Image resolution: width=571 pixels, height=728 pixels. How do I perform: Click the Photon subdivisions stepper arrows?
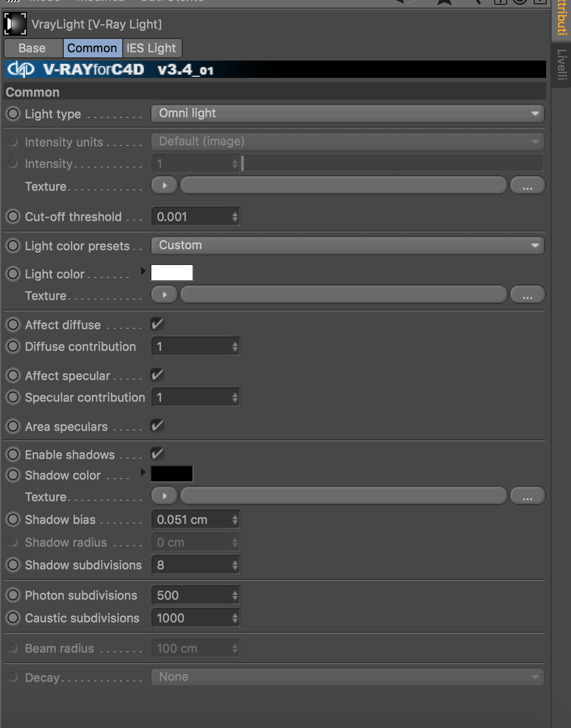235,595
